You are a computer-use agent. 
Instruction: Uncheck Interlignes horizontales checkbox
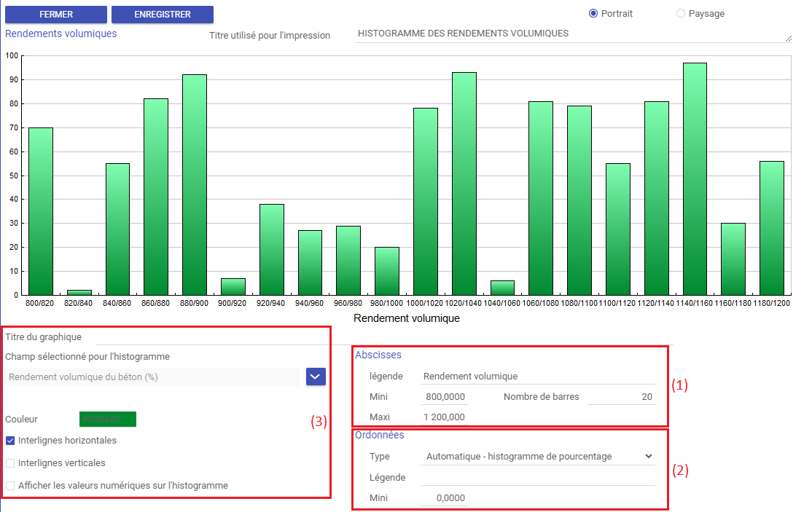tap(10, 441)
